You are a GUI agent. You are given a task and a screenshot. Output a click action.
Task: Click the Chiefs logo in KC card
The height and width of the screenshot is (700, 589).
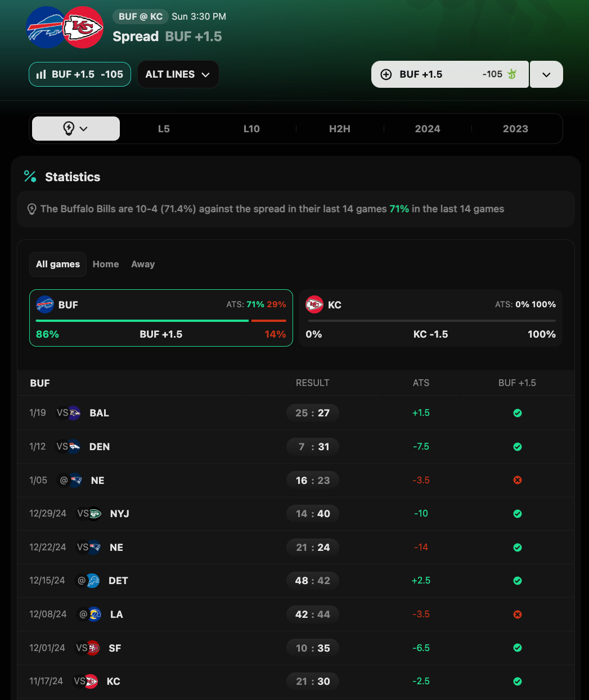tap(314, 304)
